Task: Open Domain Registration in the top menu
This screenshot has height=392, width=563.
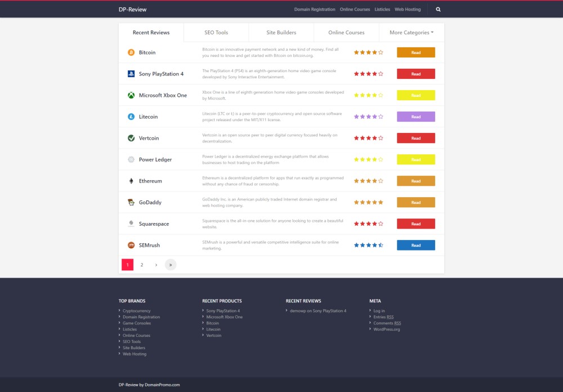Action: 315,10
